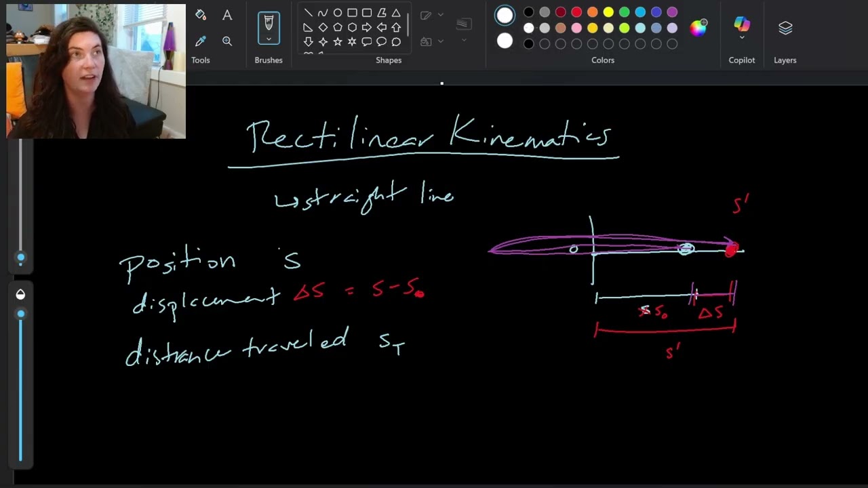Pick the white swatch in second row
The image size is (868, 488).
(x=529, y=28)
